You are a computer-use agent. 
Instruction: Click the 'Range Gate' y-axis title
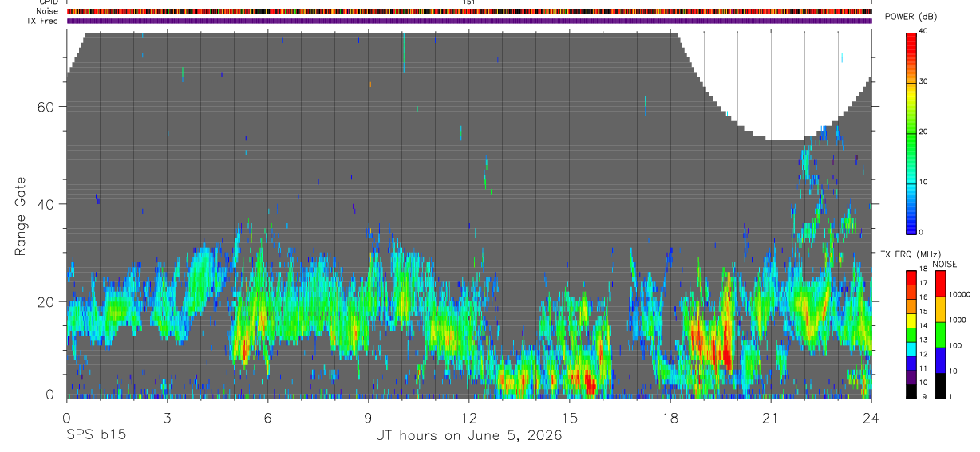pos(22,216)
